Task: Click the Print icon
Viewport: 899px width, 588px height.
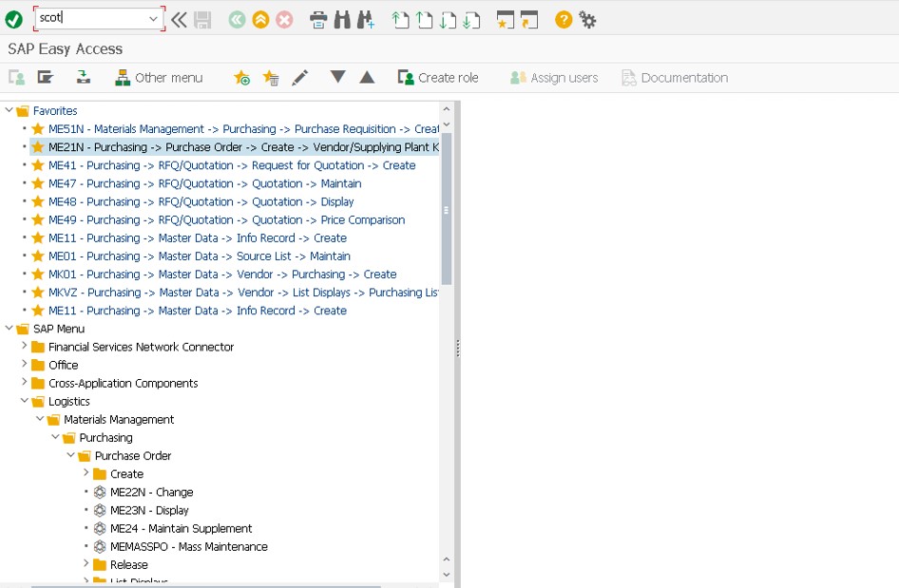Action: (x=318, y=20)
